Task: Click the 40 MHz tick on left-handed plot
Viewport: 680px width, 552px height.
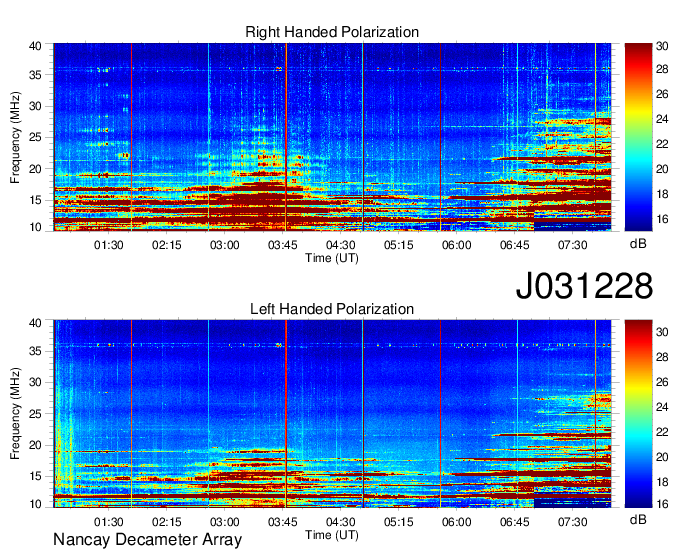Action: click(36, 323)
